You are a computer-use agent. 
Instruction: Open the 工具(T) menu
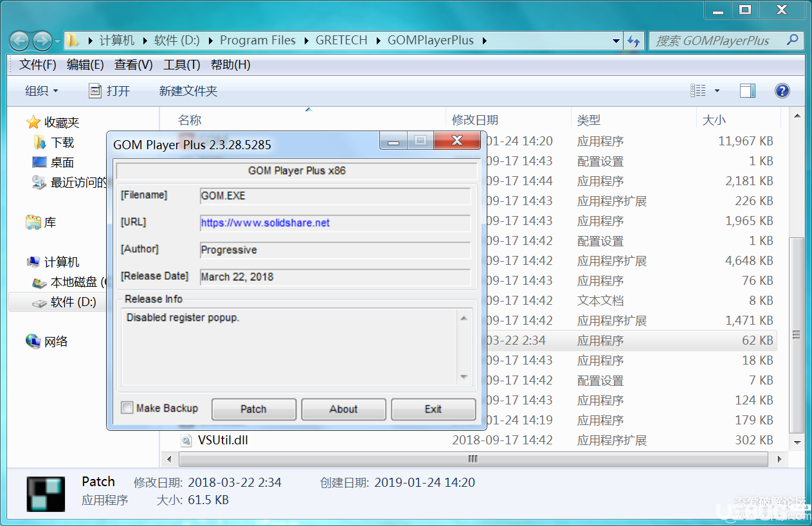182,65
